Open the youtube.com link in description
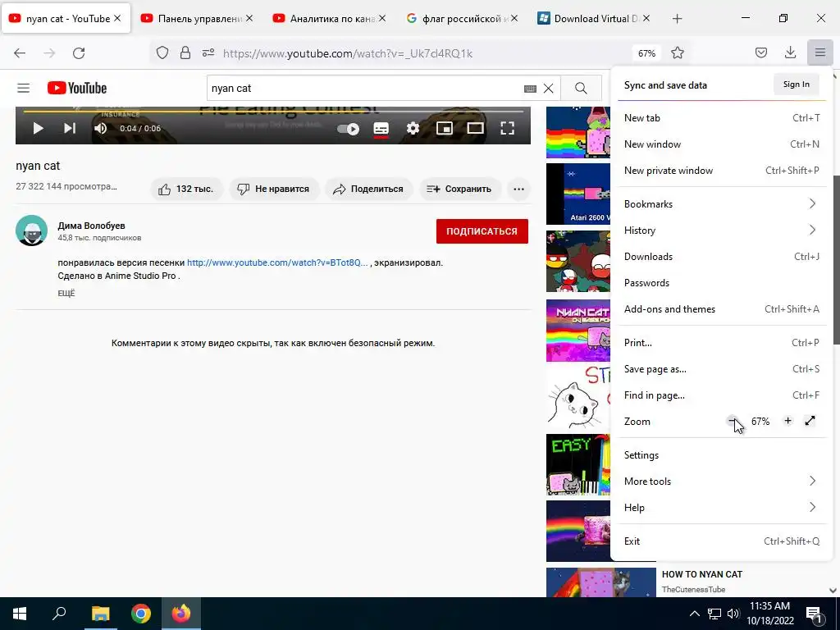This screenshot has width=840, height=630. click(277, 263)
